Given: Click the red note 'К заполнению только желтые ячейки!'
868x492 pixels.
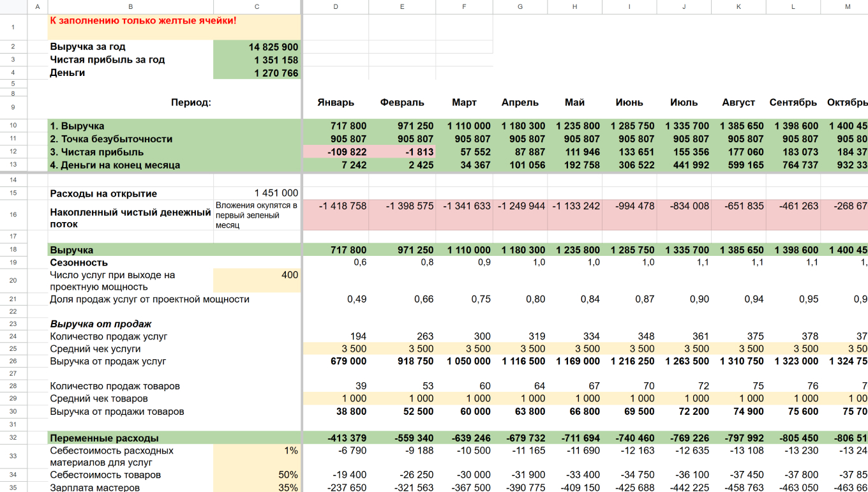Looking at the screenshot, I should tap(143, 21).
